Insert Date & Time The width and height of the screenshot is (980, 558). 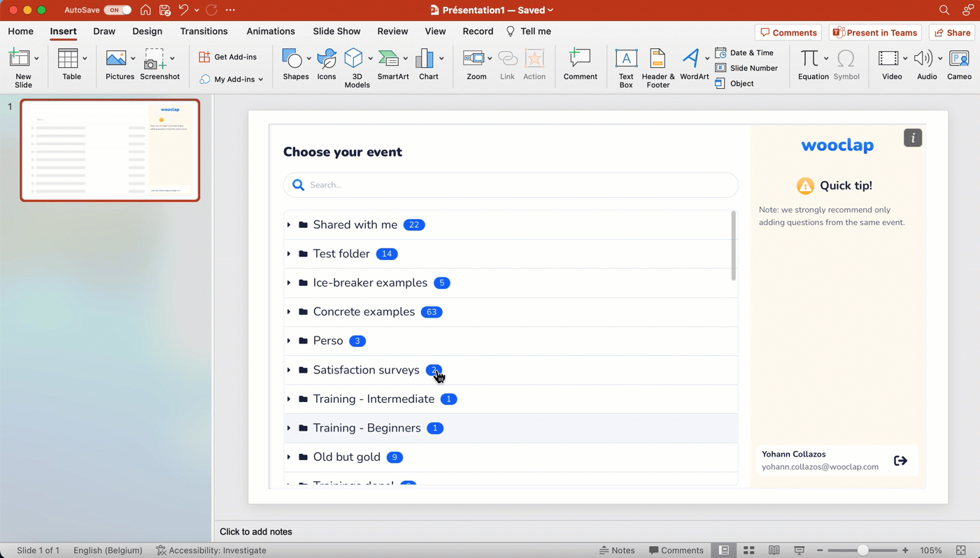744,52
